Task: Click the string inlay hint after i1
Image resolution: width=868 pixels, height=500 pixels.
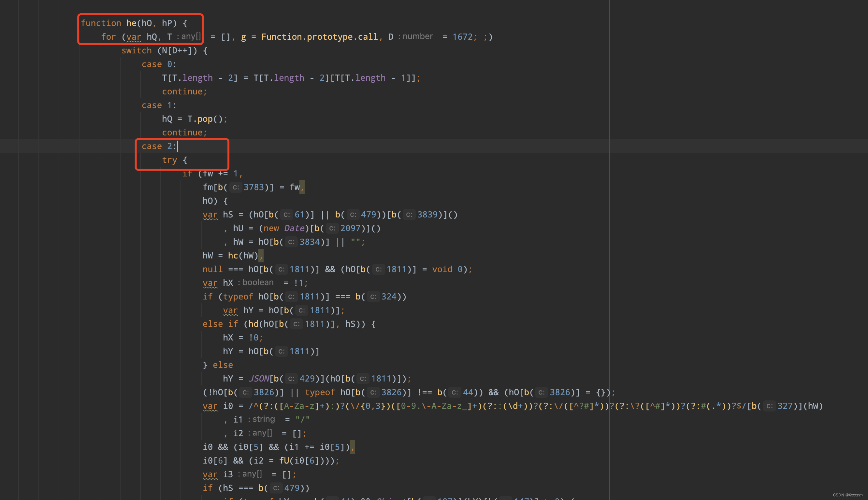Action: (x=263, y=419)
